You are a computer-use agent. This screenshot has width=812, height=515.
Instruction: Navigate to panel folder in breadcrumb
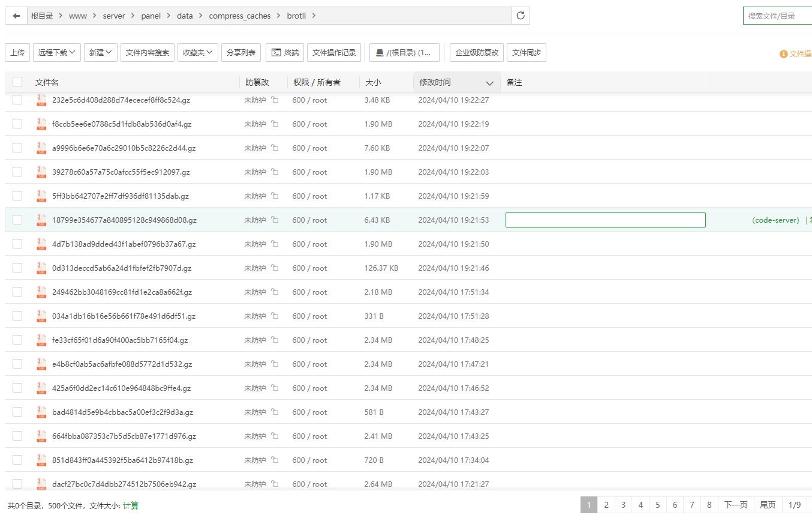point(151,16)
